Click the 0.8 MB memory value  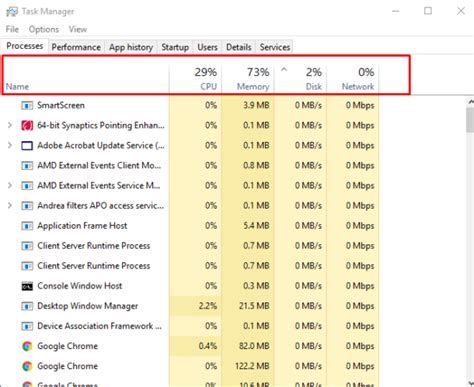click(x=256, y=166)
